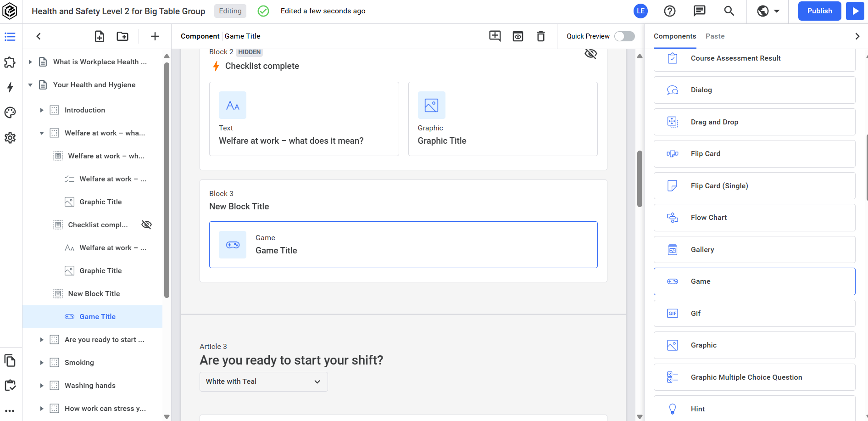The height and width of the screenshot is (421, 868).
Task: Collapse Your Health and Hygiene page
Action: pyautogui.click(x=30, y=85)
